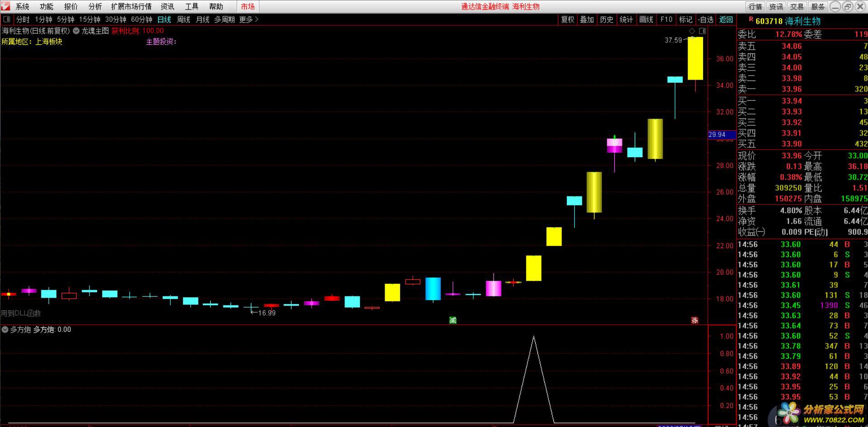The width and height of the screenshot is (868, 427).
Task: Switch to 1分钟 period
Action: [x=44, y=19]
